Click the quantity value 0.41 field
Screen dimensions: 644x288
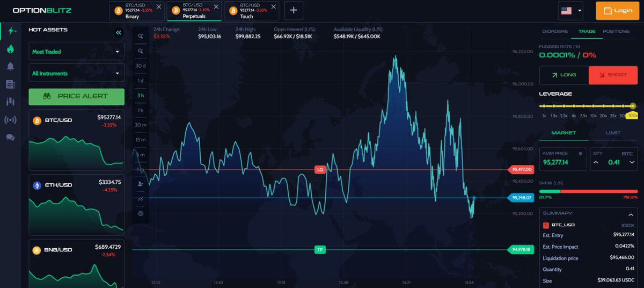click(x=614, y=162)
